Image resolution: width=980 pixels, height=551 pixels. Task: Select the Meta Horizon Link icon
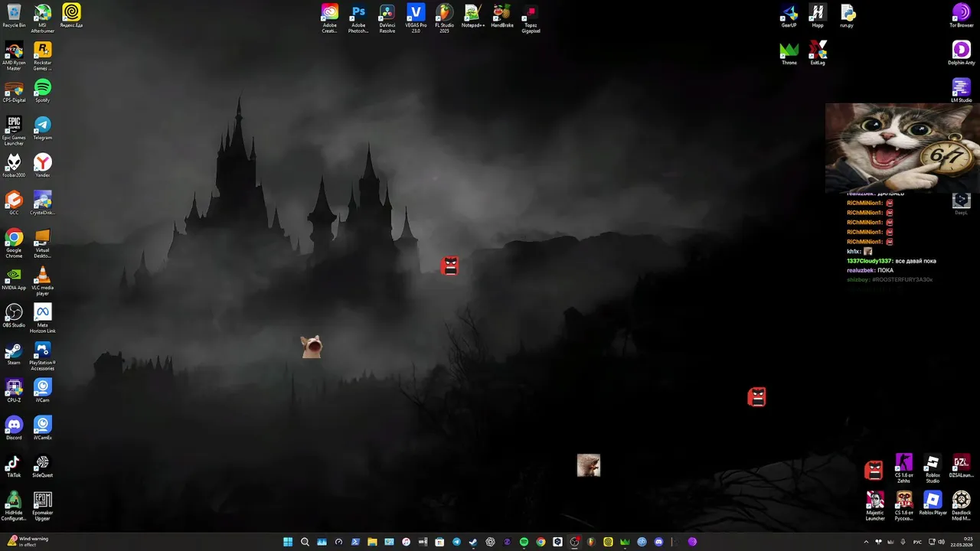pyautogui.click(x=43, y=318)
